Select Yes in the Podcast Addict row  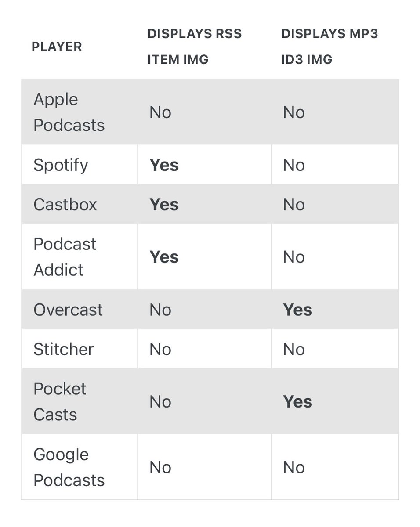[164, 257]
